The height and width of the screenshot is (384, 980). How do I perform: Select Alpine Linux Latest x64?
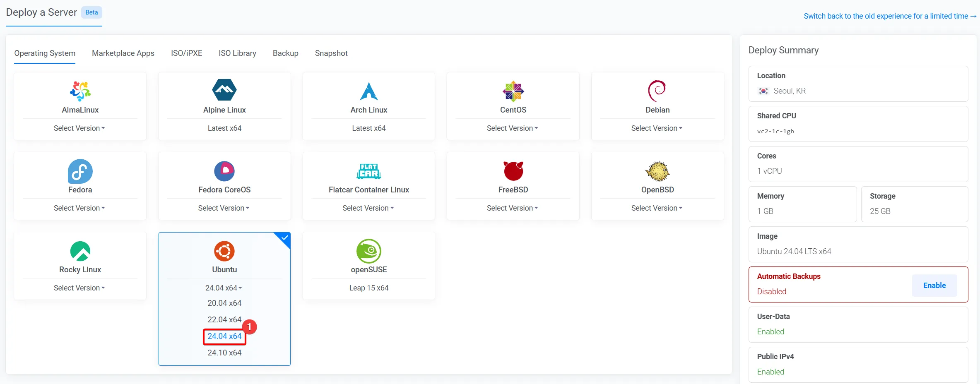click(x=224, y=128)
